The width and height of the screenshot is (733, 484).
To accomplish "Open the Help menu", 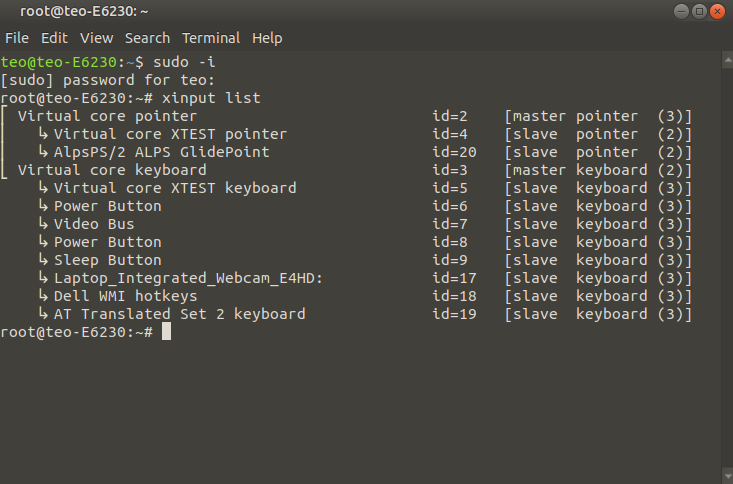I will point(267,38).
